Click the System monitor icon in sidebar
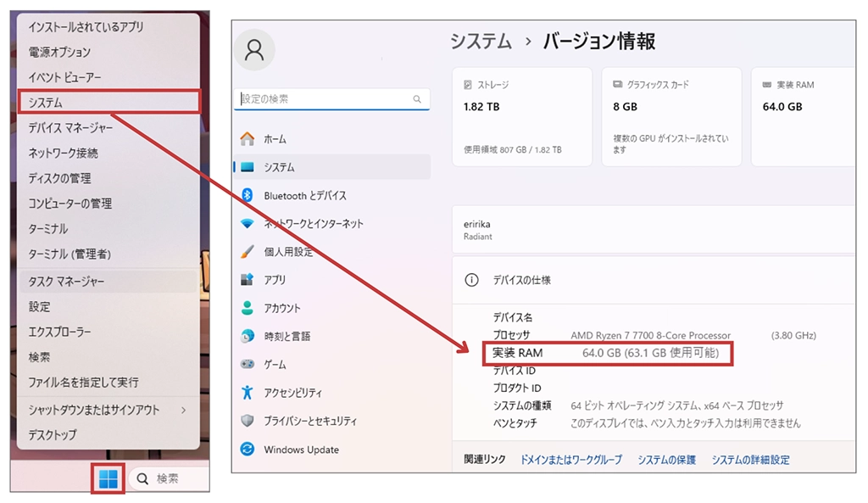This screenshot has width=868, height=503. [x=248, y=167]
